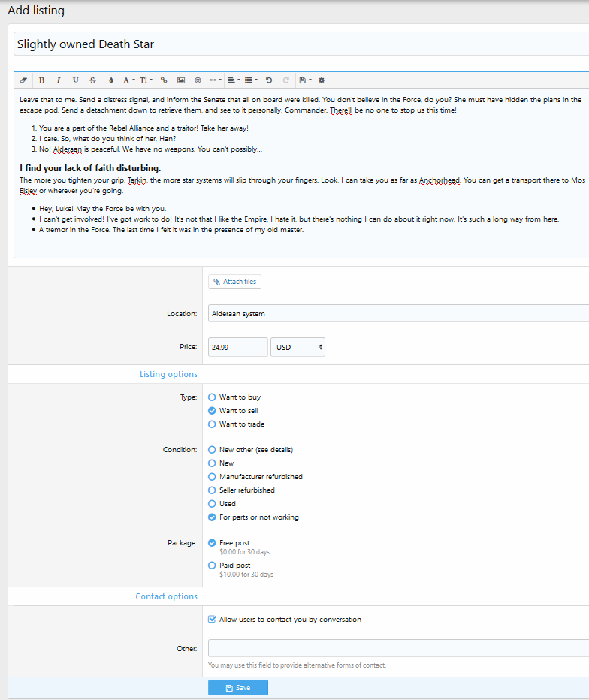Open the font family dropdown
Image resolution: width=589 pixels, height=700 pixels.
(x=128, y=80)
